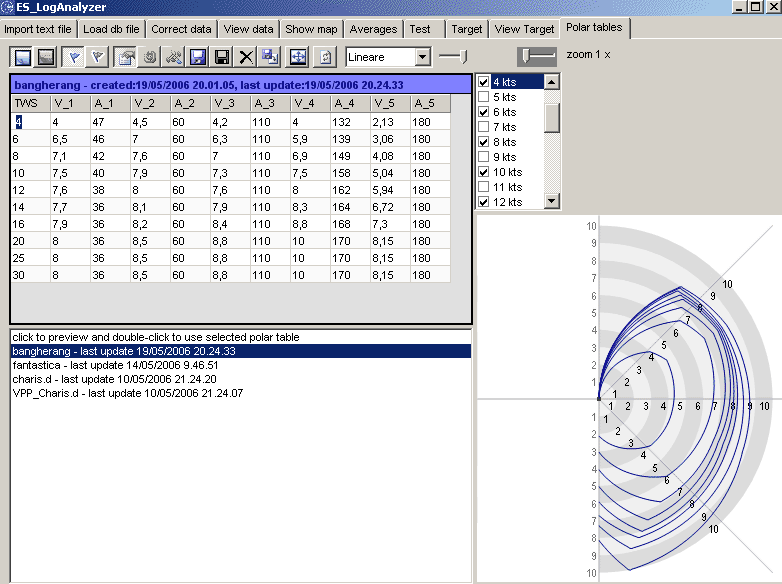This screenshot has height=584, width=782.
Task: Click the V_1 column header
Action: pos(70,103)
